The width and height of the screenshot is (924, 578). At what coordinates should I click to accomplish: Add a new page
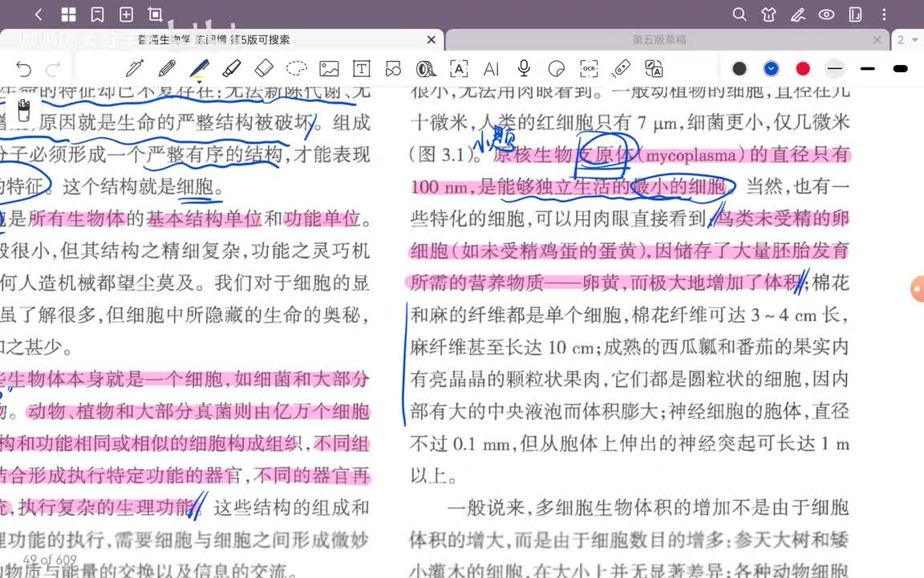coord(126,14)
